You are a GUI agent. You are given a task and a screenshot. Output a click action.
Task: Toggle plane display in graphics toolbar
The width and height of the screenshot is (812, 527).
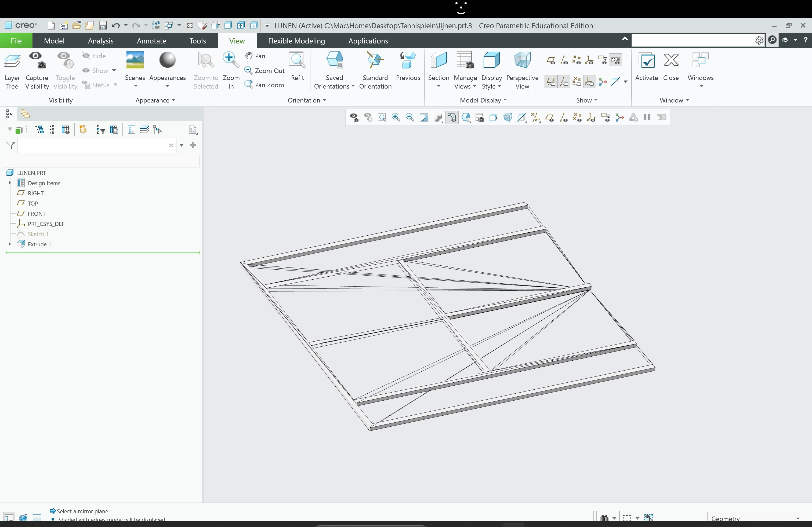coord(550,118)
